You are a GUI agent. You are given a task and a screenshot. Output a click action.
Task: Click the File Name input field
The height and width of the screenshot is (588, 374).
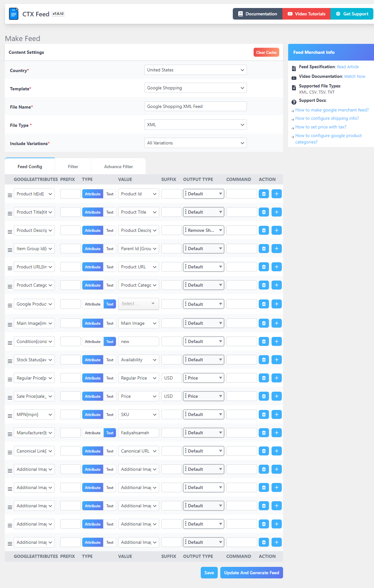coord(195,106)
